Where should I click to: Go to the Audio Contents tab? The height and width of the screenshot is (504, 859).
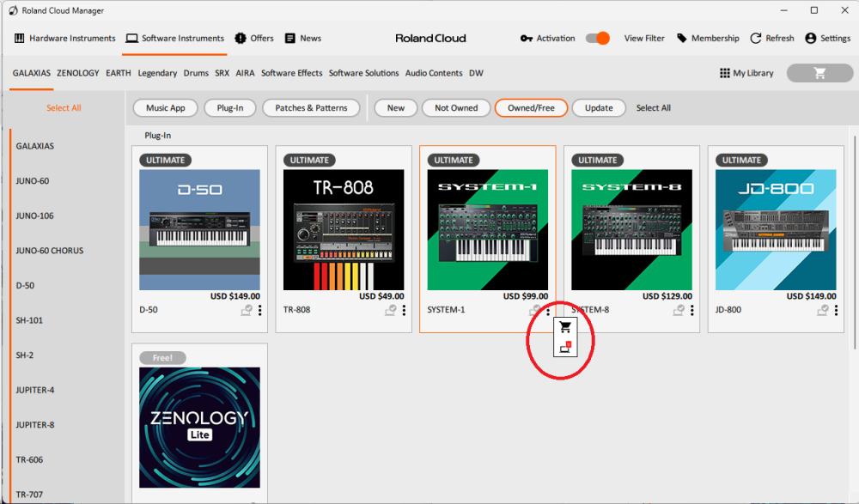(x=434, y=73)
